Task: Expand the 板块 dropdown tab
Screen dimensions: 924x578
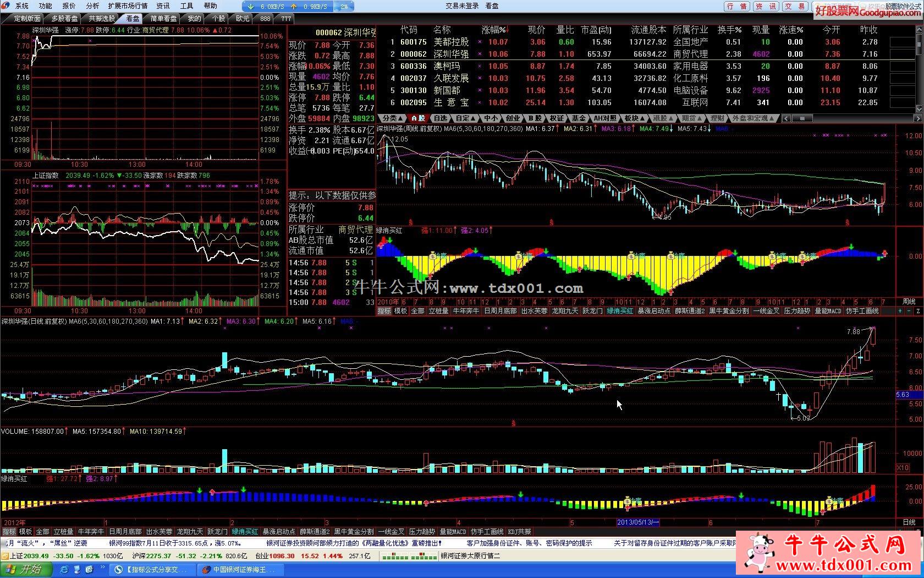Action: [x=634, y=118]
